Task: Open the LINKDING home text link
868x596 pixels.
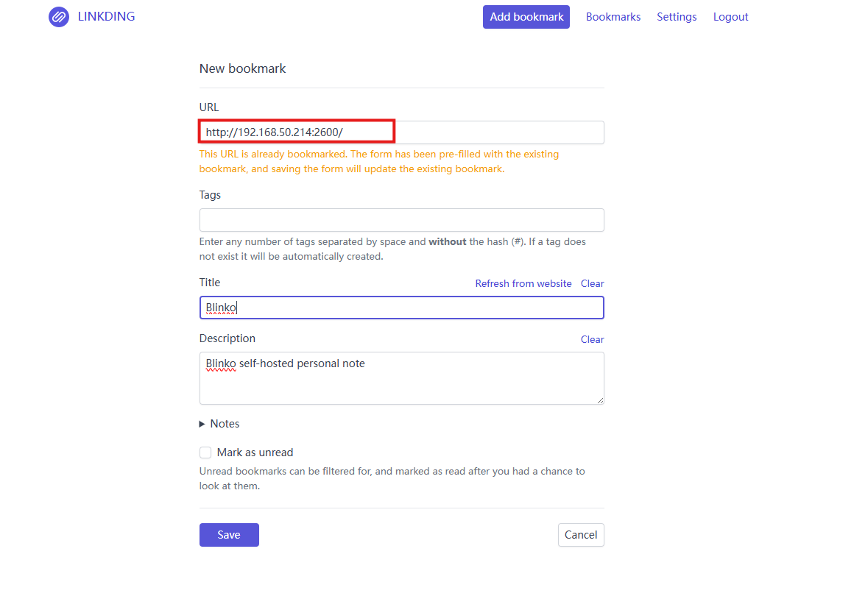Action: click(x=106, y=17)
